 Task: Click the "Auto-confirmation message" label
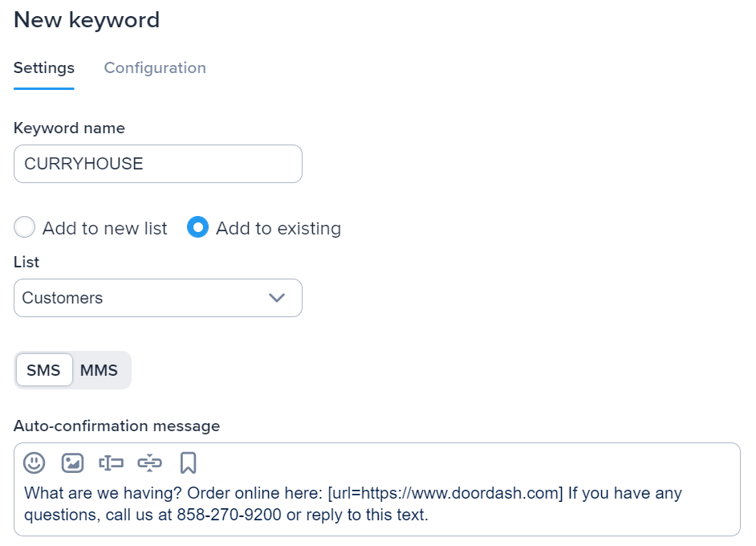116,426
